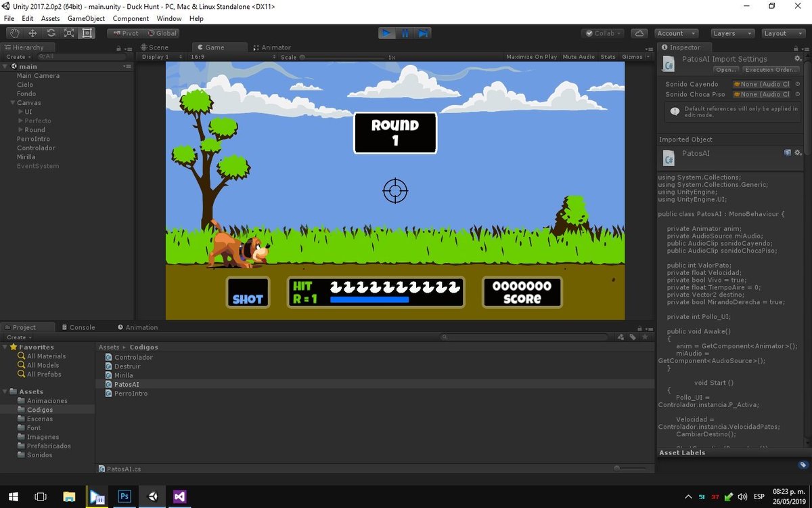Open the Account dropdown

676,33
